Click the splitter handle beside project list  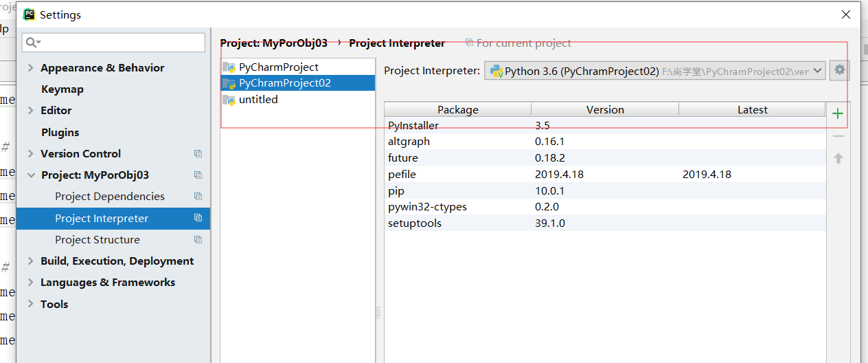coord(378,313)
